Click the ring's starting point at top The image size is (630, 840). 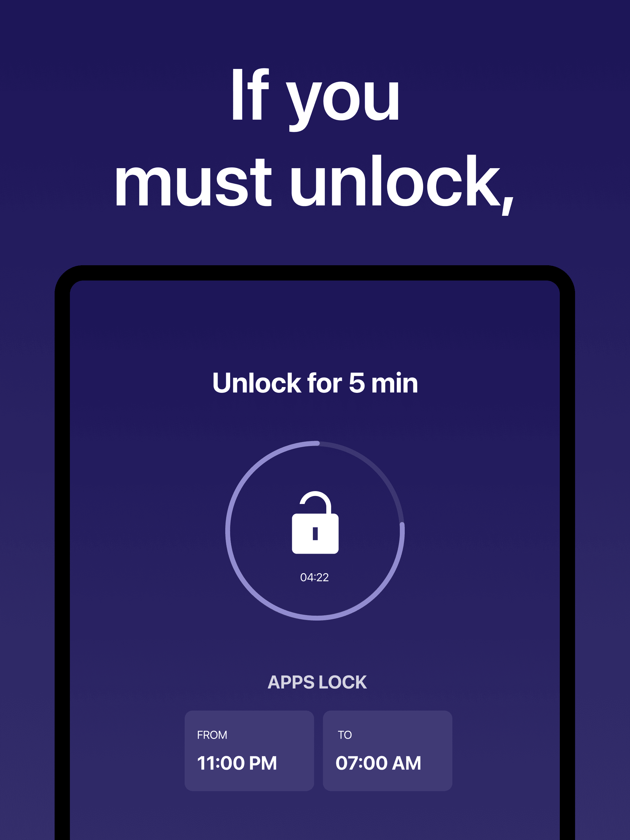tap(317, 443)
